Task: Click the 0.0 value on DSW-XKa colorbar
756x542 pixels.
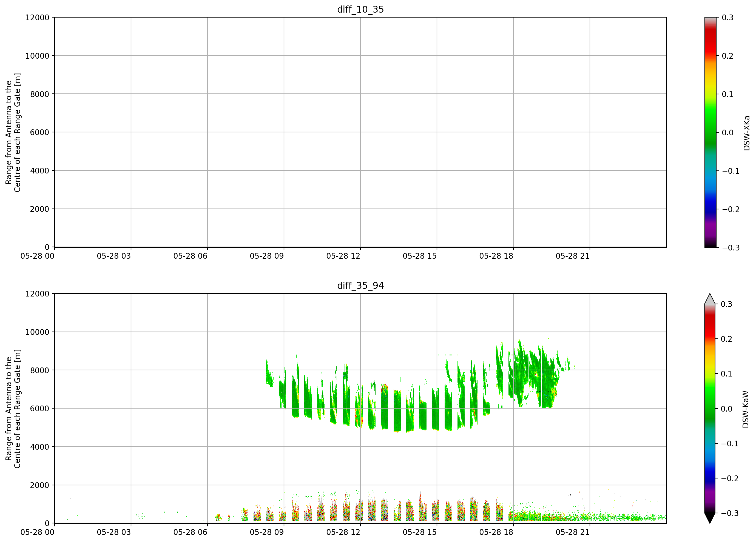Action: coord(727,132)
